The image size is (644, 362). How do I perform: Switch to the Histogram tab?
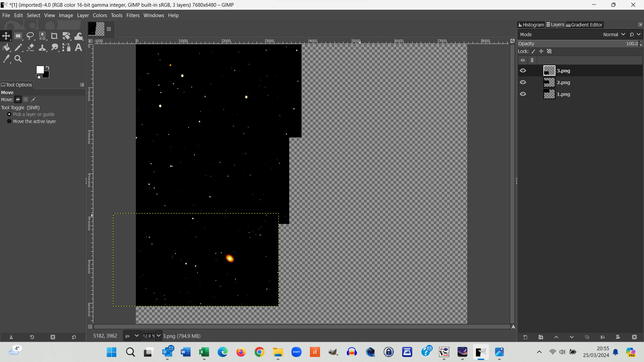(x=531, y=25)
